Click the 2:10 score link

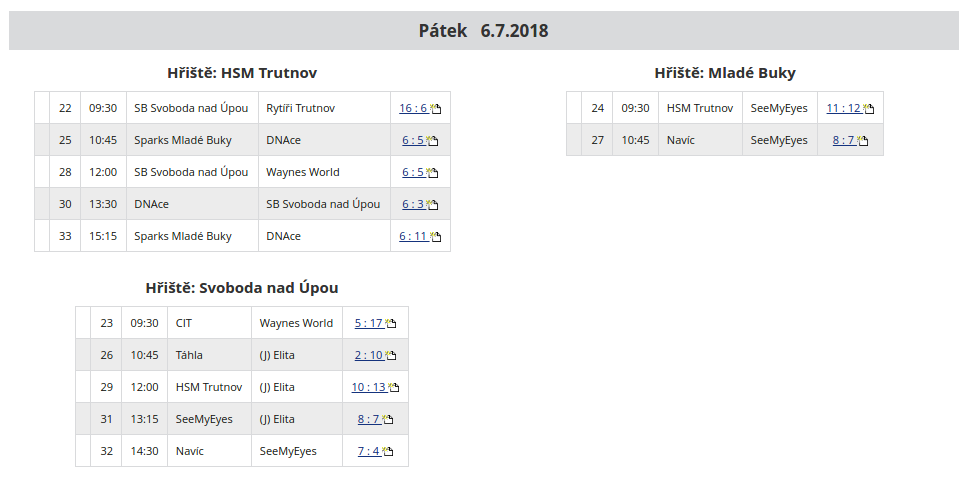coord(368,355)
